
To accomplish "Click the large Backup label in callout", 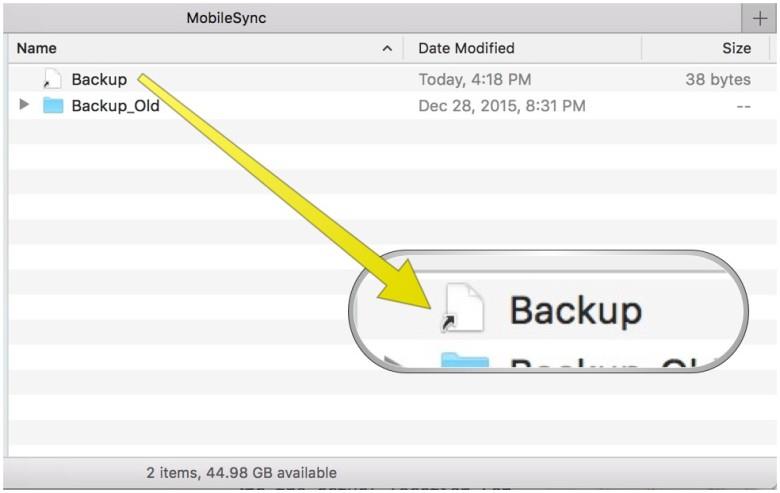I will 576,311.
